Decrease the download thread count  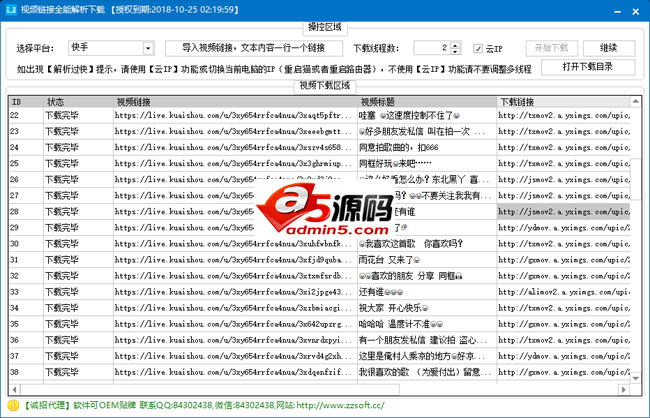pyautogui.click(x=456, y=51)
